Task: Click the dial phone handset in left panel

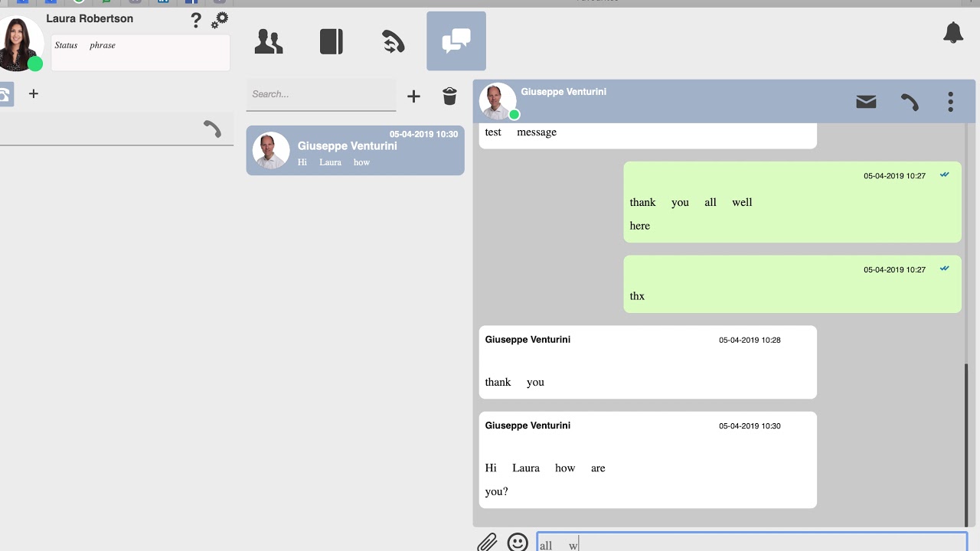Action: [x=212, y=129]
